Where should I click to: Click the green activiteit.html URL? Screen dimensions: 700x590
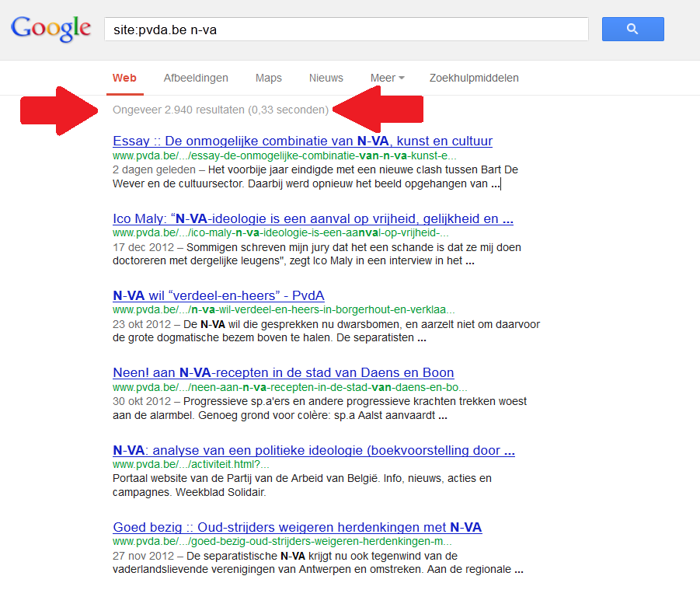point(191,464)
